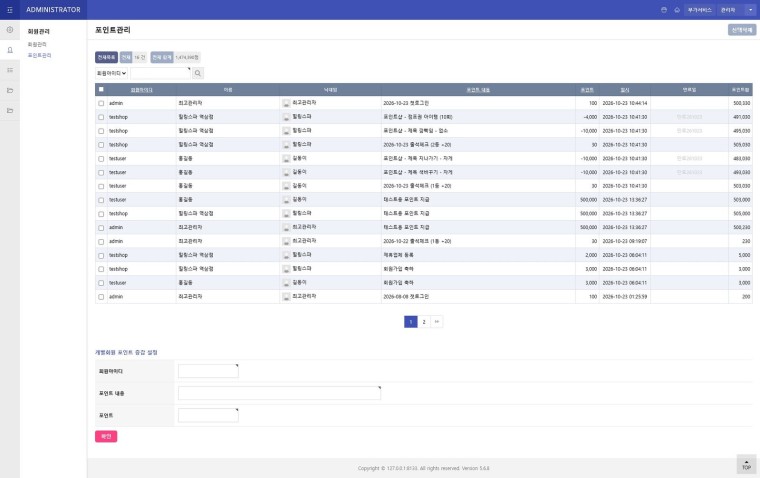Click the TOP arrow button
This screenshot has height=478, width=760.
point(746,464)
